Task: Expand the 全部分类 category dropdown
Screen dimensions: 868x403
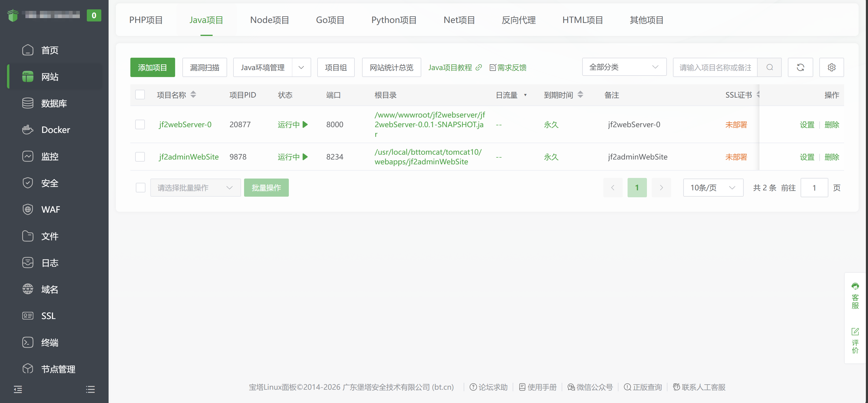Action: (x=624, y=67)
